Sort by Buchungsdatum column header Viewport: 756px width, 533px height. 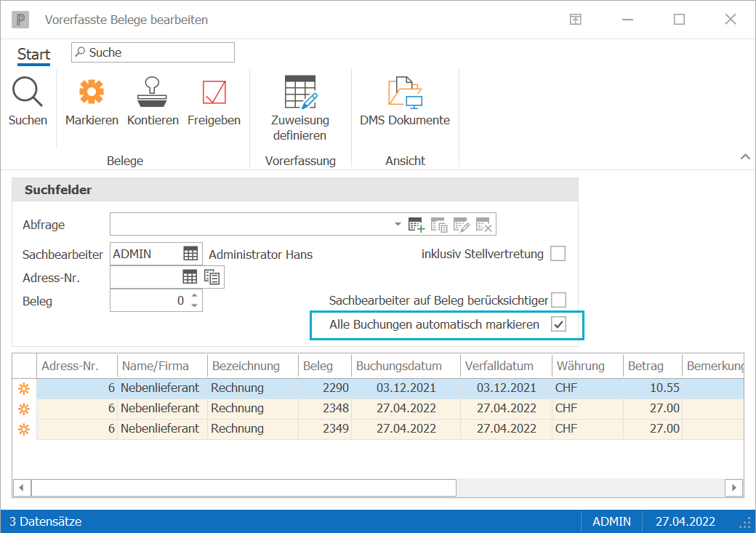tap(406, 366)
